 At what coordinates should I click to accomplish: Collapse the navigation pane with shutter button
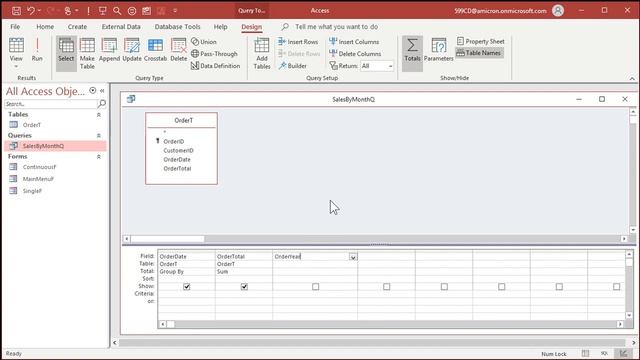click(x=102, y=91)
